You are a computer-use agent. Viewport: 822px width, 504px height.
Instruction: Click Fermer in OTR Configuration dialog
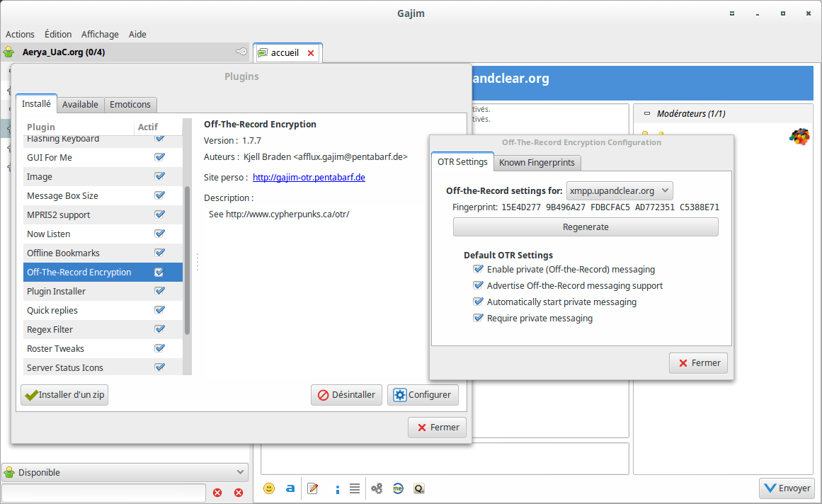pos(698,363)
